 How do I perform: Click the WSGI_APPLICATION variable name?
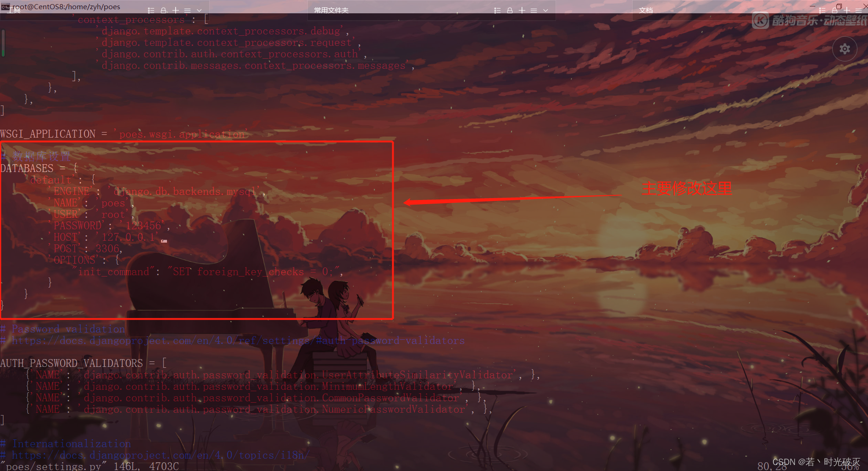coord(48,134)
